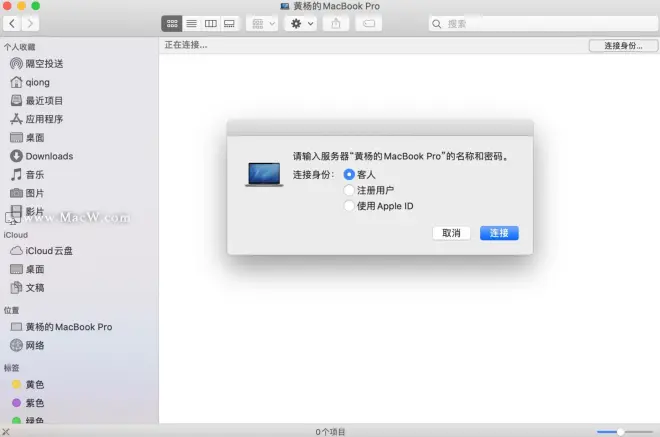
Task: Open 音乐 in sidebar
Action: [x=27, y=175]
